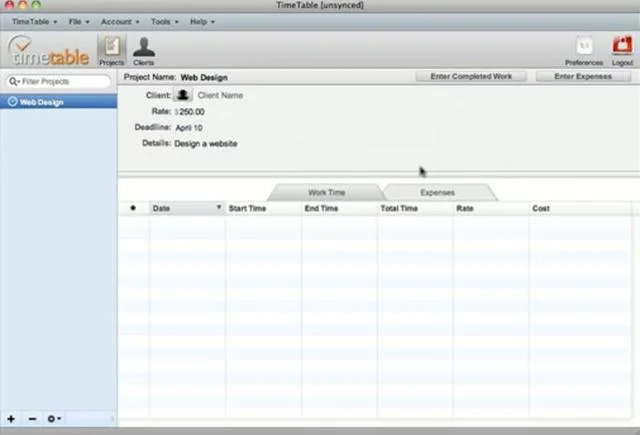The image size is (640, 435).
Task: Click the Enter Expenses button
Action: [583, 76]
